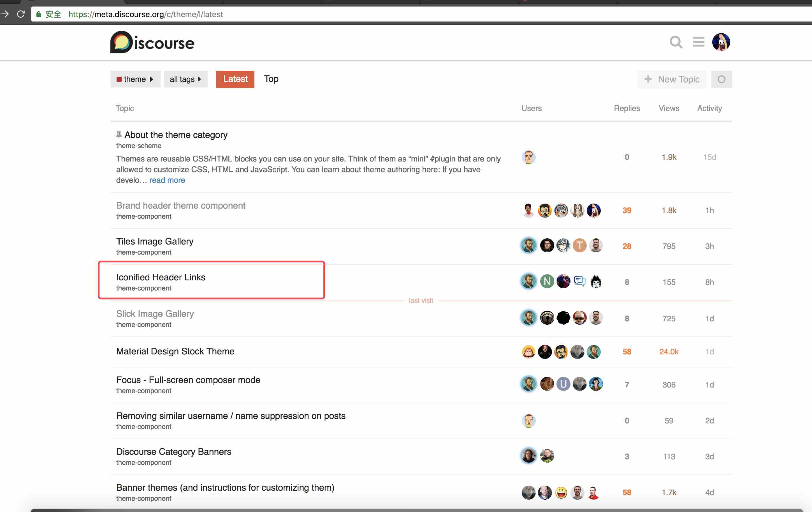Open the hamburger menu icon
The width and height of the screenshot is (812, 512).
(x=698, y=42)
